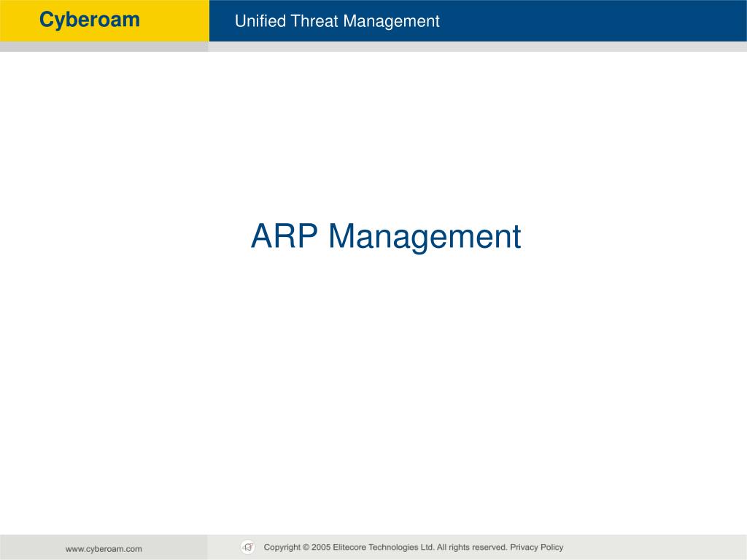
Task: Select the ARP Management slide title
Action: (386, 237)
